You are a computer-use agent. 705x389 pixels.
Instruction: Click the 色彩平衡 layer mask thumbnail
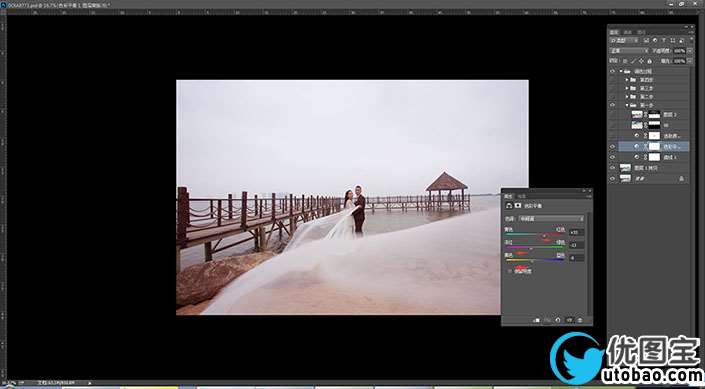[655, 147]
